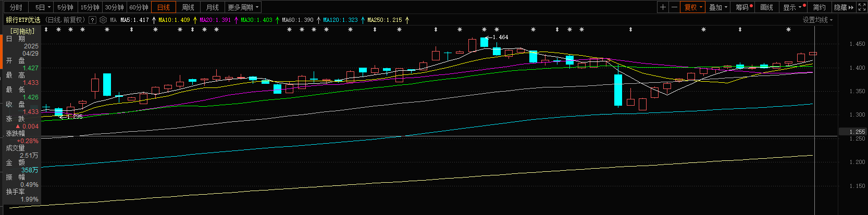Screen dimensions: 868x215
Task: Click the first double-arrow marker on chart
Action: [x=46, y=30]
